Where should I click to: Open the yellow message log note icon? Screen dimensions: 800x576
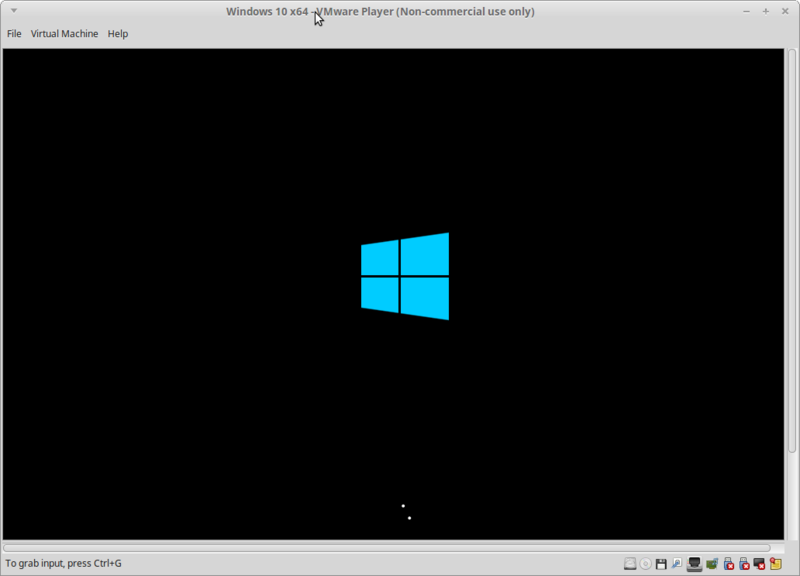[x=776, y=564]
